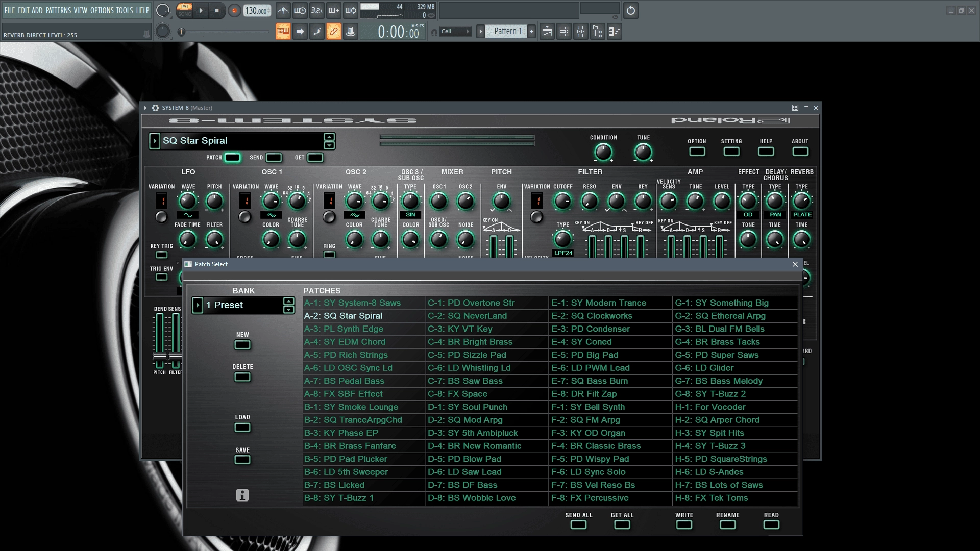Open the OPTIONS menu
Screen dimensions: 980x551
tap(102, 10)
